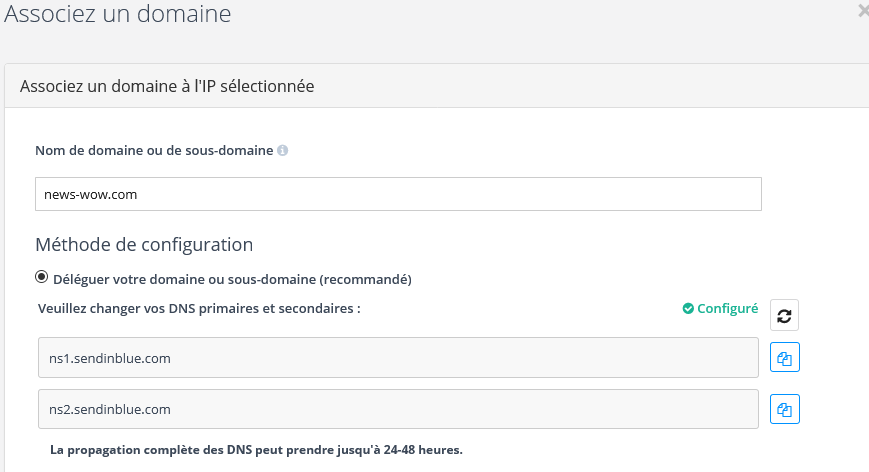The width and height of the screenshot is (869, 472).
Task: Click the "Associez un domaine" dialog title
Action: [x=118, y=14]
